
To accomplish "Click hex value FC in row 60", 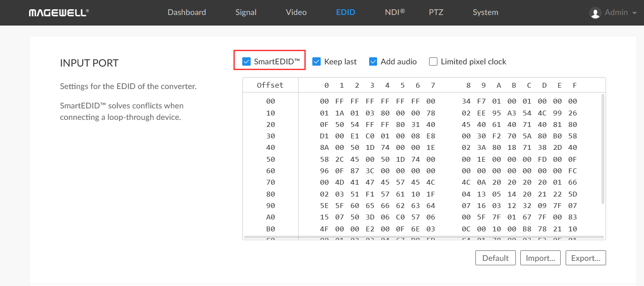I will pyautogui.click(x=573, y=171).
